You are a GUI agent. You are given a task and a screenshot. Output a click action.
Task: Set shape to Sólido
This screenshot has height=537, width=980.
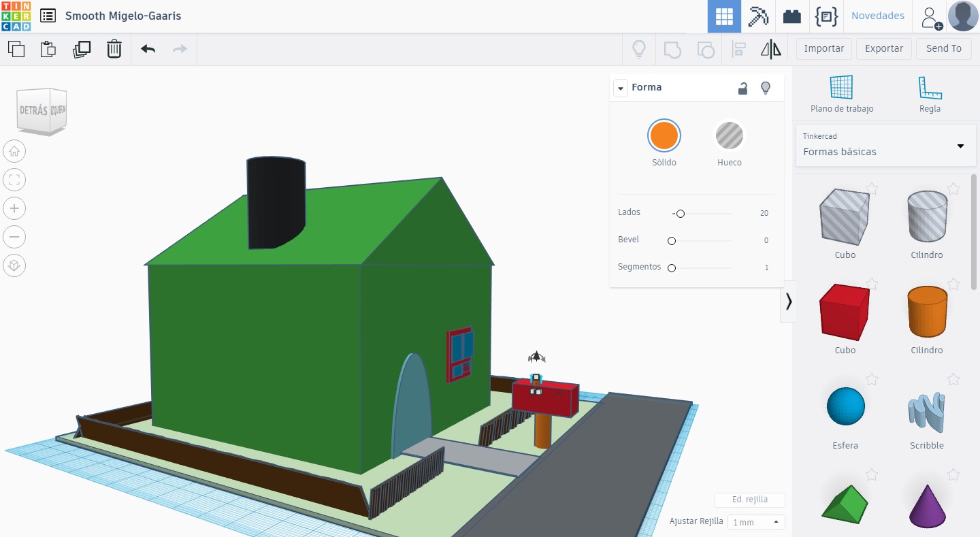(x=664, y=136)
